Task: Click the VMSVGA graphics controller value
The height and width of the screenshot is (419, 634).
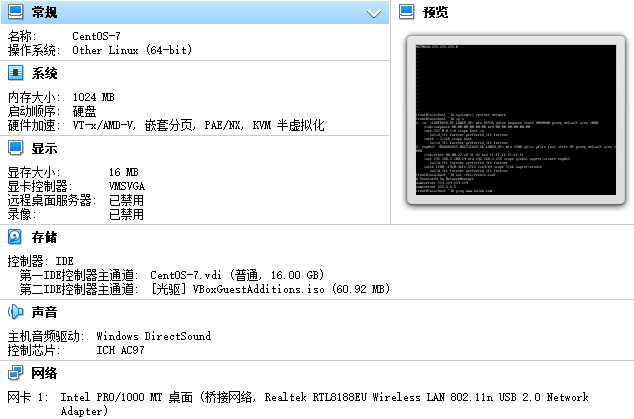Action: 126,186
